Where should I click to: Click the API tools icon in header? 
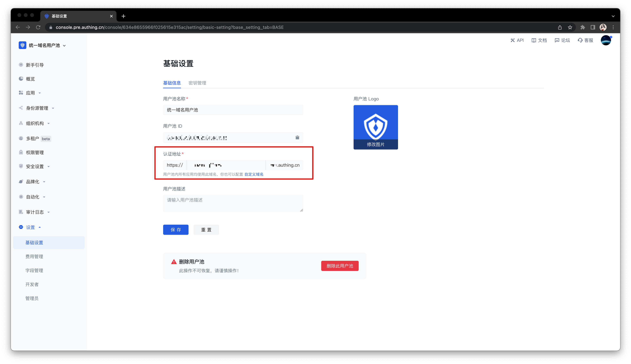(x=512, y=40)
